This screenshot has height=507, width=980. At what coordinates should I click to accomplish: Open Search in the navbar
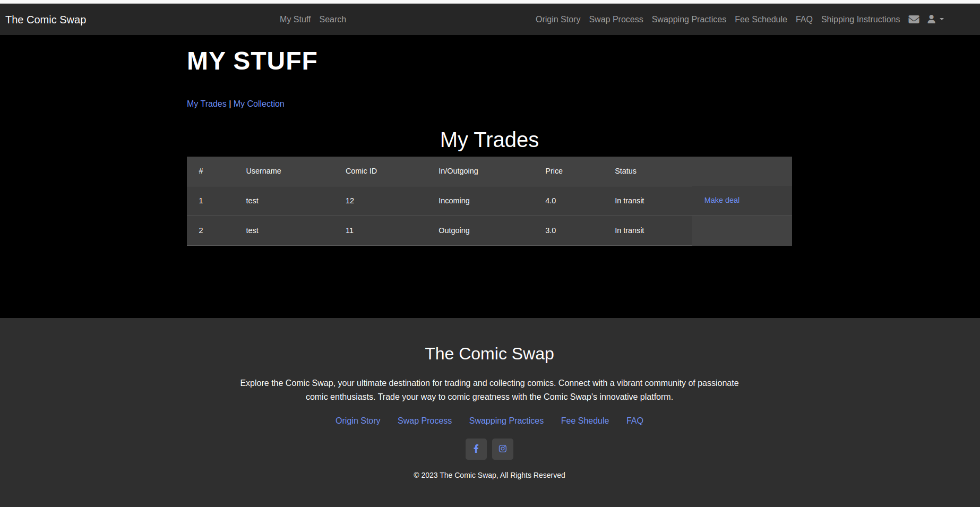point(332,20)
